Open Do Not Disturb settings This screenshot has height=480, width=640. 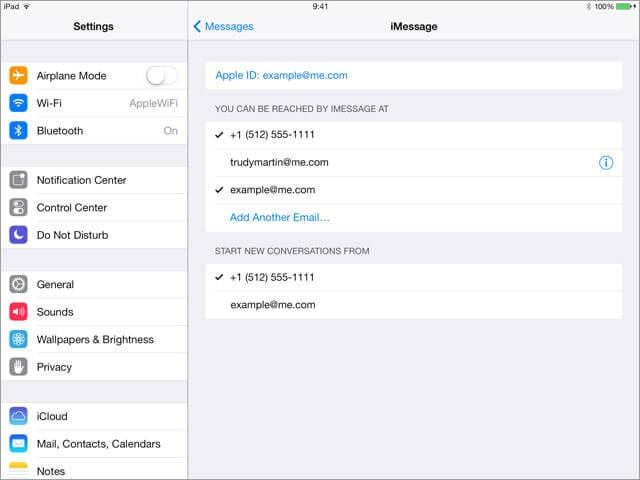click(x=94, y=235)
